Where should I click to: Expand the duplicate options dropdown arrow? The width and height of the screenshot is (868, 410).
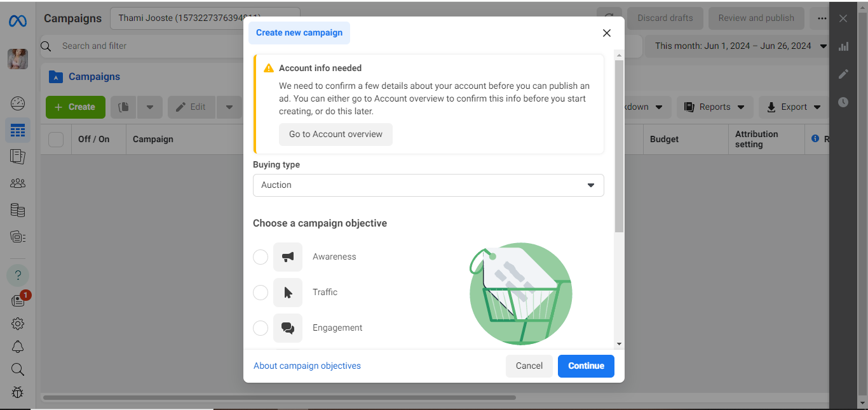150,107
